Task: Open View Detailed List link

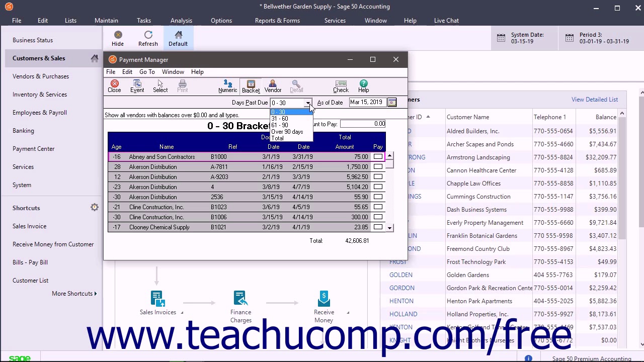Action: click(595, 100)
